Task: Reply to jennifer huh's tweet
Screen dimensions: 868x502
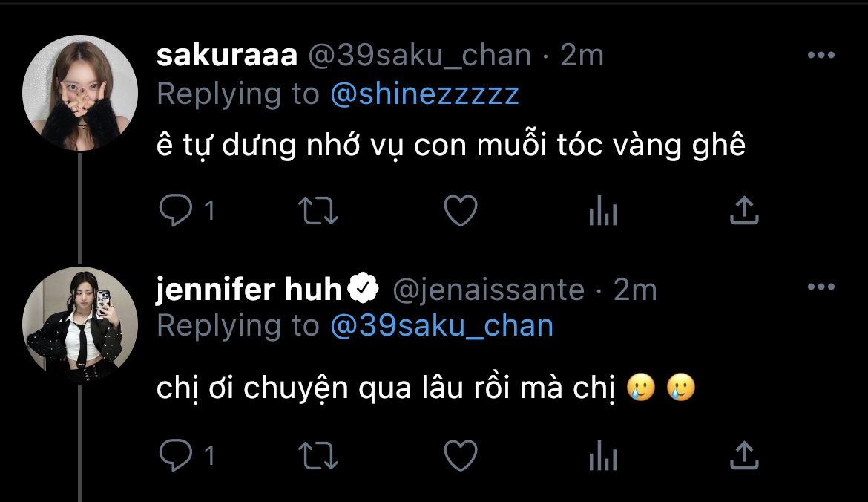Action: click(176, 456)
